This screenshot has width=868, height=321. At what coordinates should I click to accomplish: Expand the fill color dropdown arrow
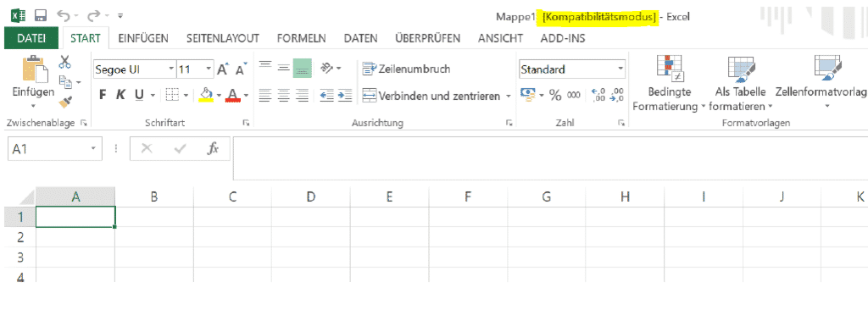click(x=219, y=96)
